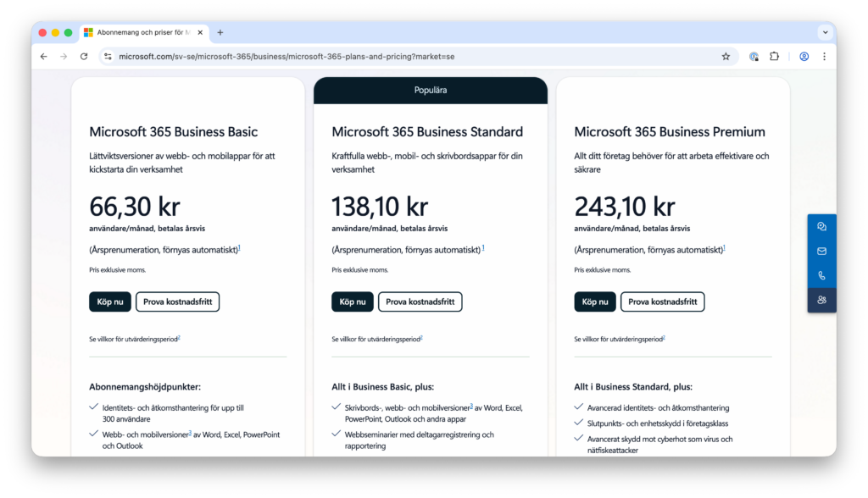Image resolution: width=868 pixels, height=498 pixels.
Task: Open the chat icon in the floating contact sidebar
Action: [821, 227]
